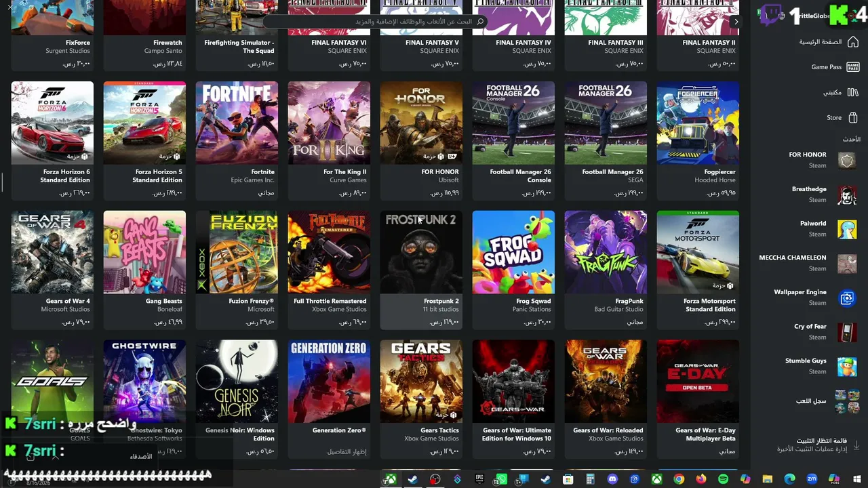Open Spotify from the taskbar
Screen dimensions: 868x488
[723, 479]
